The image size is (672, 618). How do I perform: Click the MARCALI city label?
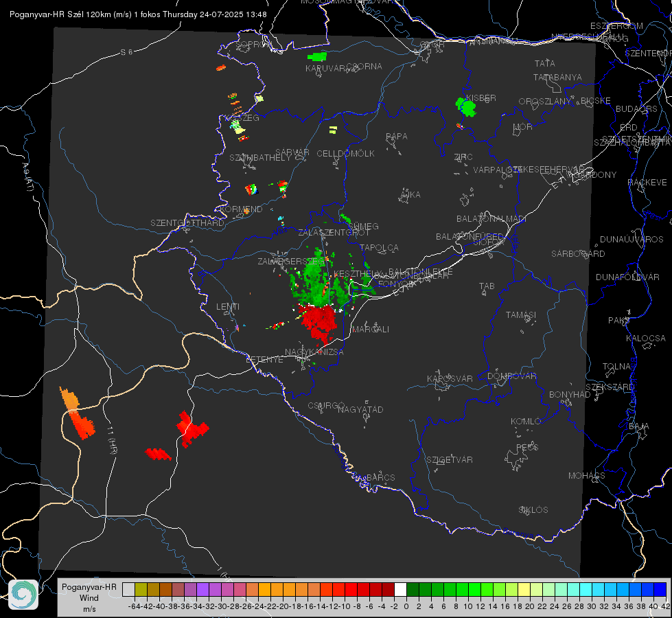point(371,330)
